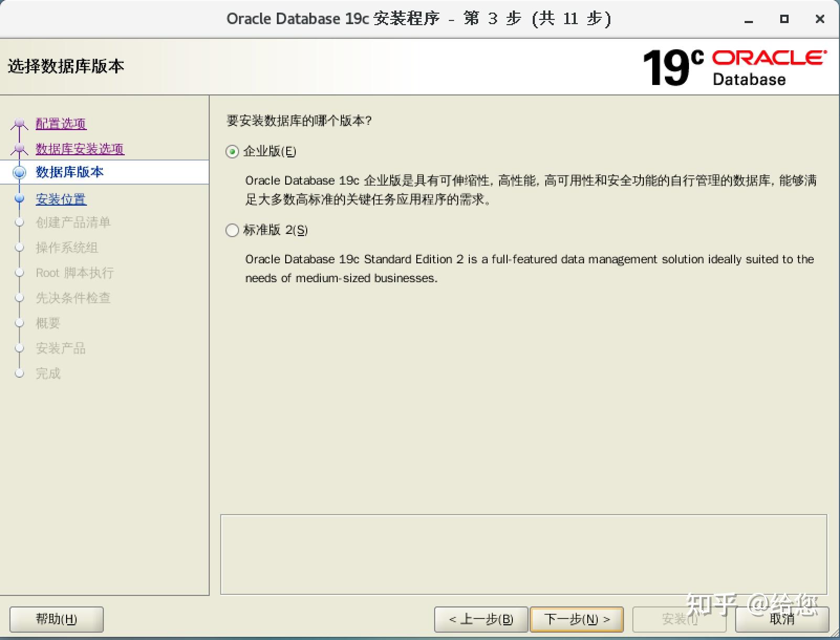Enable 标准版 by clicking its round selector
Screen dimensions: 840x640
coord(232,230)
